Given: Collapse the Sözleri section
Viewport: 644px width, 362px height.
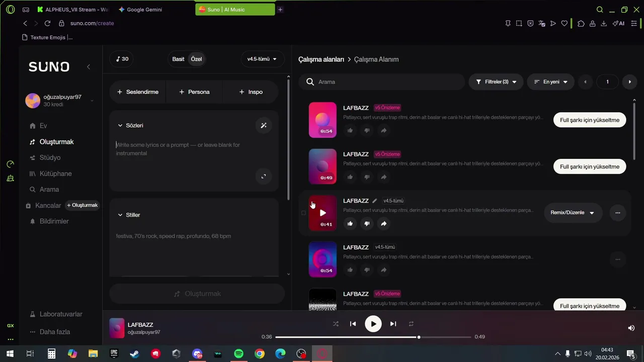Looking at the screenshot, I should pos(120,125).
